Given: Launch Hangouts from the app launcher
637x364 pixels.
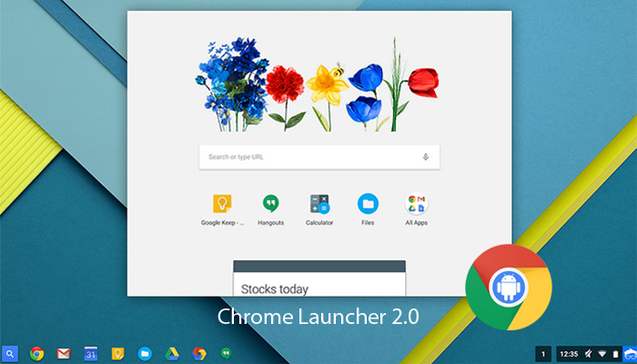Looking at the screenshot, I should point(269,204).
